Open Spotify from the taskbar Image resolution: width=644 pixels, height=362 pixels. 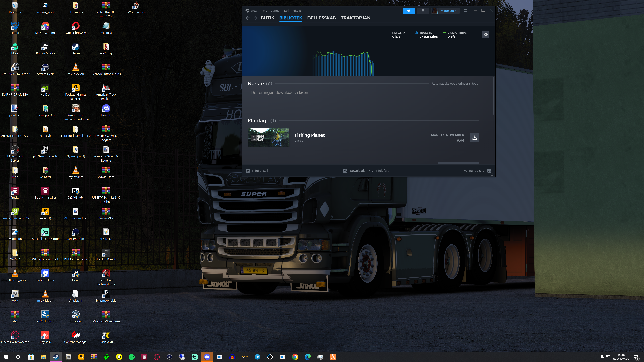[131, 357]
